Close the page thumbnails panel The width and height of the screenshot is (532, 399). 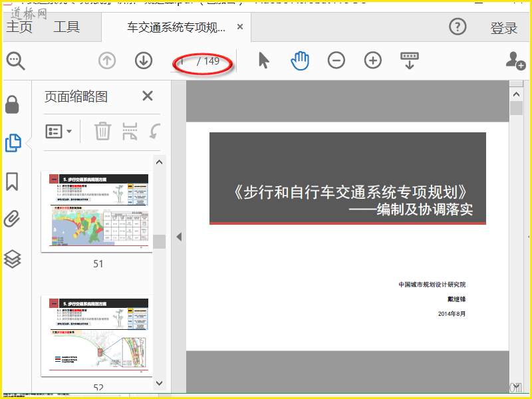click(x=148, y=96)
